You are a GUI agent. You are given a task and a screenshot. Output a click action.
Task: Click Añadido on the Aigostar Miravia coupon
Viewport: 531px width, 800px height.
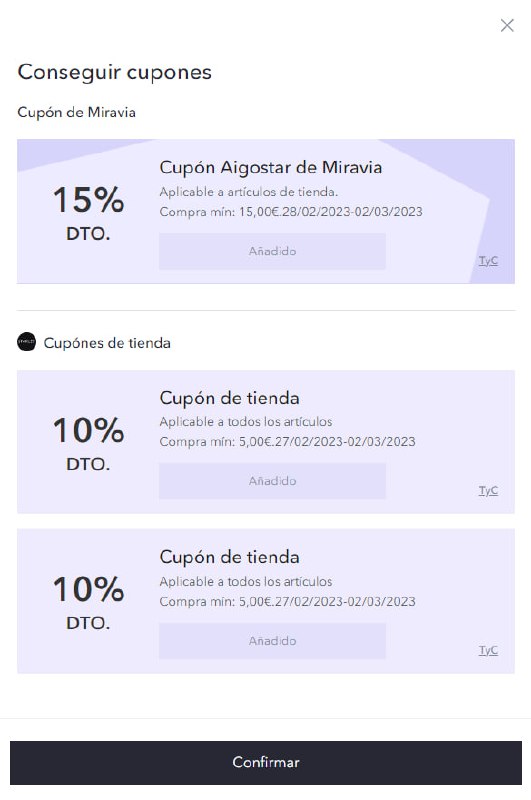[272, 251]
